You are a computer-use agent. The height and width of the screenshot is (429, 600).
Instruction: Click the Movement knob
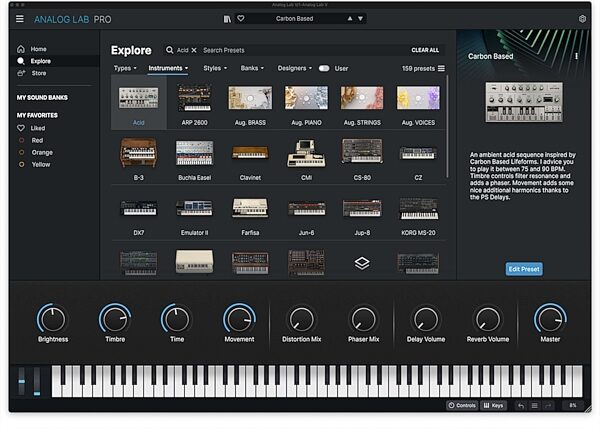[x=239, y=319]
